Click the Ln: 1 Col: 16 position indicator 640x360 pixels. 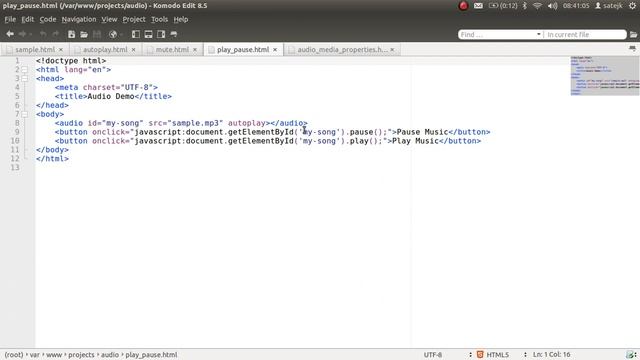tap(551, 355)
